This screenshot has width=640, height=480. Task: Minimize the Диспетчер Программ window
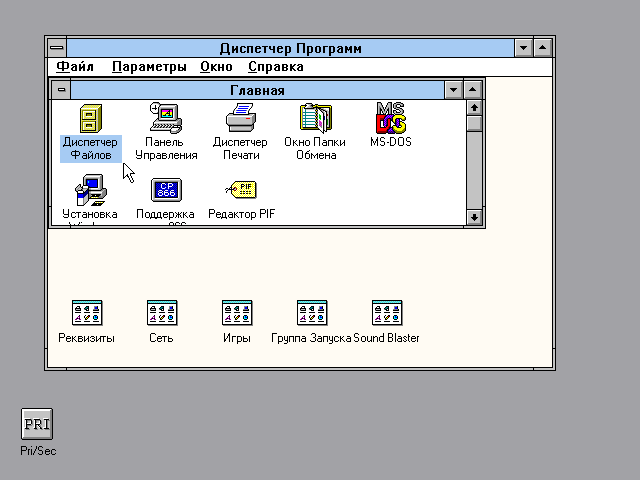tap(523, 48)
